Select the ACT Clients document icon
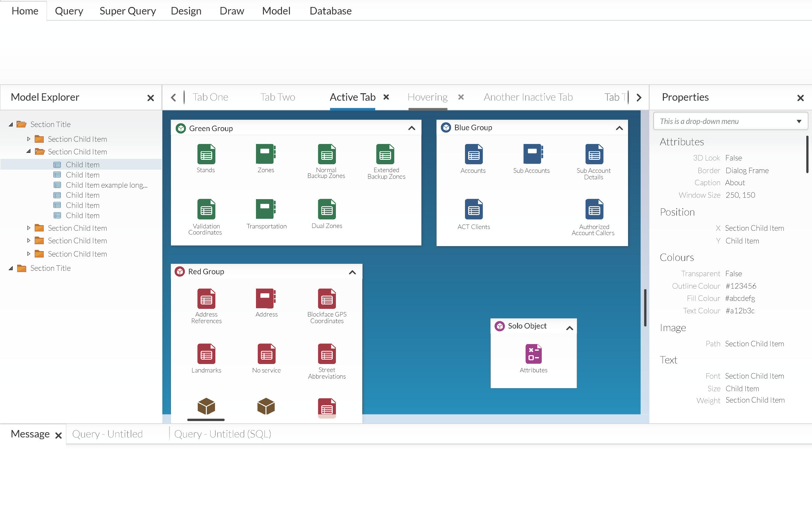 (x=473, y=209)
